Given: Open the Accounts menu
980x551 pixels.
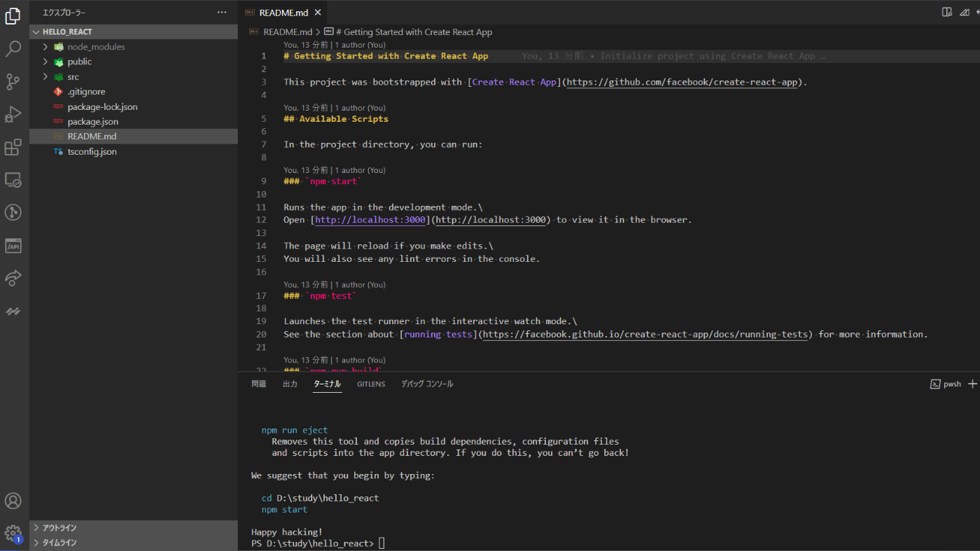Looking at the screenshot, I should pyautogui.click(x=13, y=501).
